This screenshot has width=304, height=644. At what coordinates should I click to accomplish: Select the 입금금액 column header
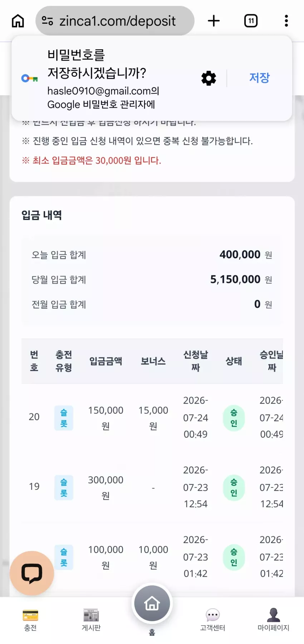(x=106, y=361)
